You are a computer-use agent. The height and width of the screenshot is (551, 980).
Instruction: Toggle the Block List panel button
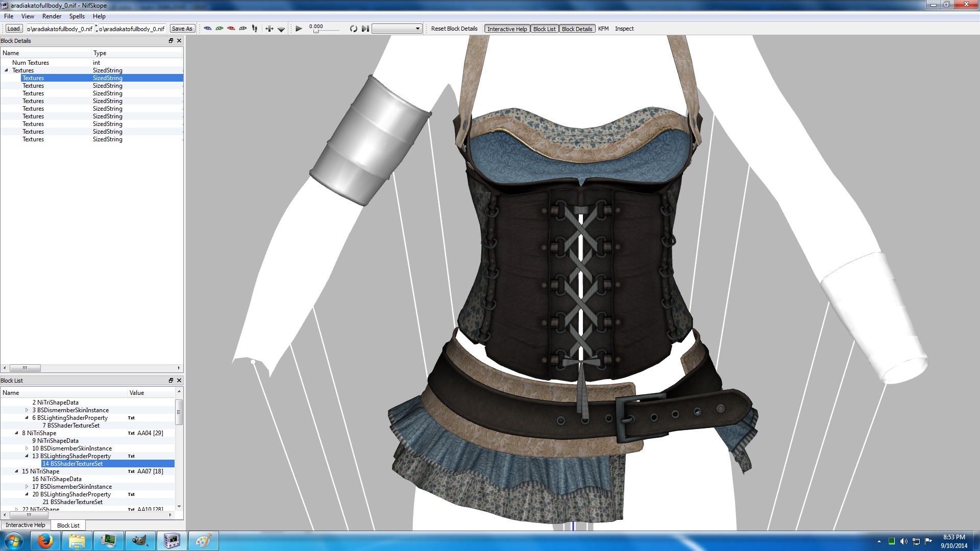click(544, 29)
